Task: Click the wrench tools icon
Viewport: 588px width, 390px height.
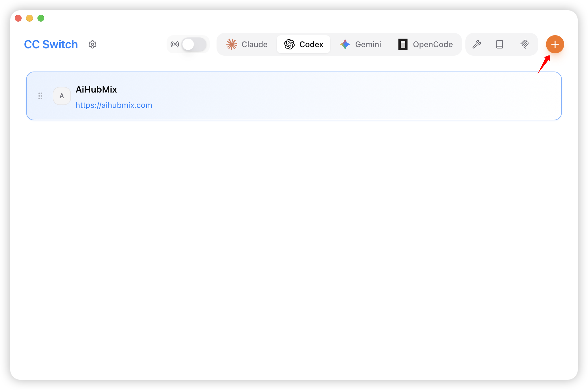Action: (x=477, y=44)
